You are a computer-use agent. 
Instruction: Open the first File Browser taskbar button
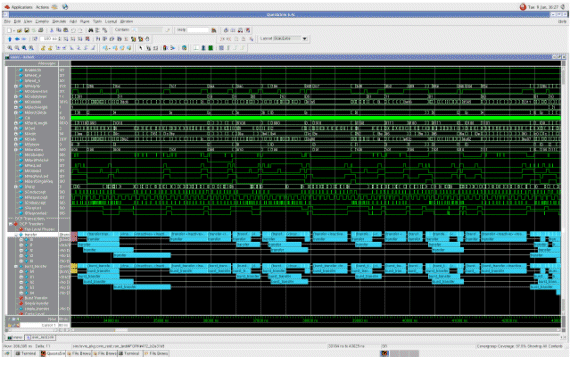pyautogui.click(x=79, y=353)
